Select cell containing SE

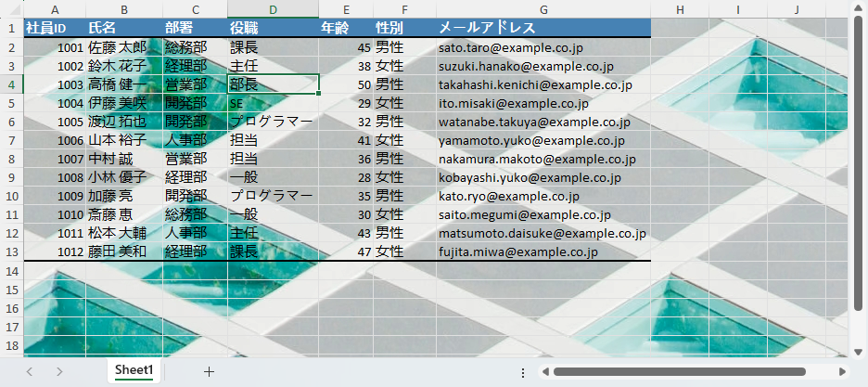point(273,103)
